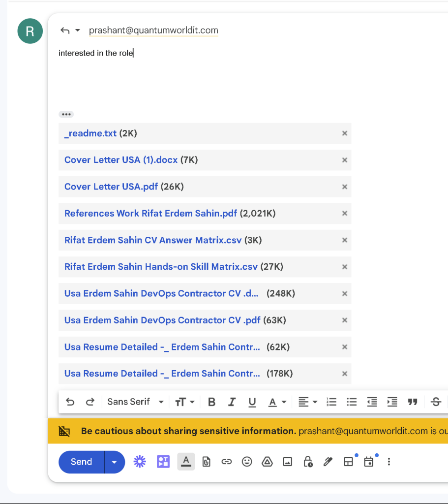Open Rifat Erdem Sahin CV Answer Matrix.csv
Image resolution: width=448 pixels, height=504 pixels.
click(x=153, y=240)
